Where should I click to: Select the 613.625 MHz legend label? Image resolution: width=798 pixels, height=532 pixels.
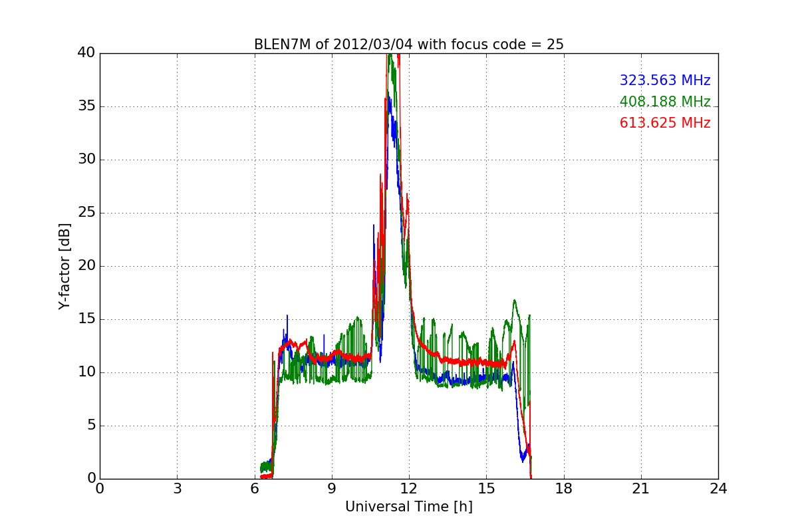(x=665, y=123)
